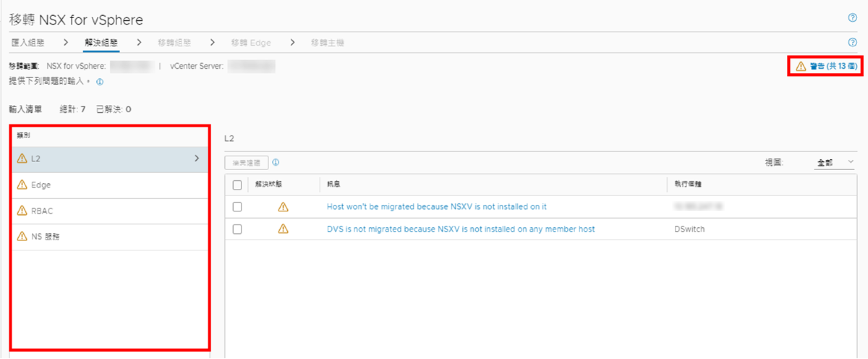The height and width of the screenshot is (359, 868).
Task: Open Host won't be migrated message link
Action: point(436,207)
